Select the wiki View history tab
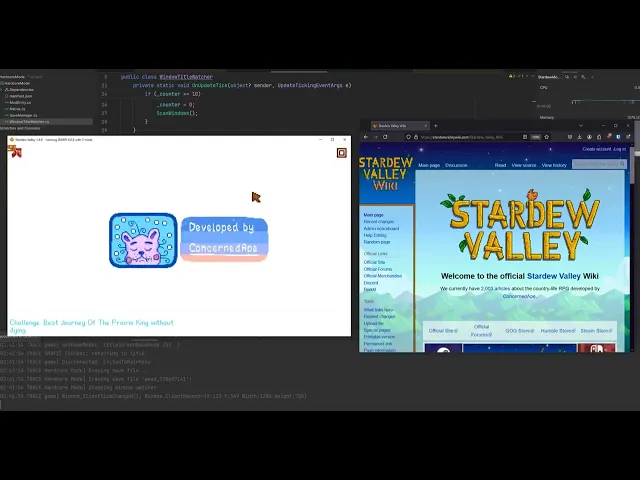The width and height of the screenshot is (640, 480). (x=554, y=165)
